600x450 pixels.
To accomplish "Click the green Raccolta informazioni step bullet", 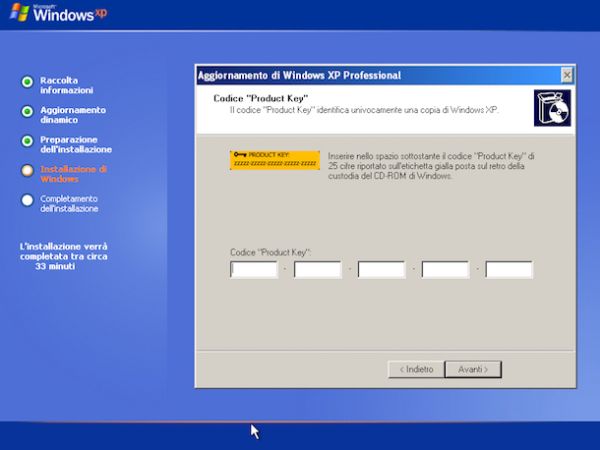I will pyautogui.click(x=28, y=81).
